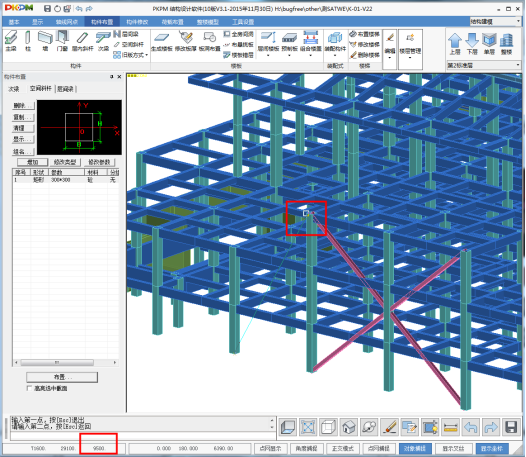The height and width of the screenshot is (457, 526).
Task: Click the 修改板厚 slab thickness icon
Action: [186, 41]
